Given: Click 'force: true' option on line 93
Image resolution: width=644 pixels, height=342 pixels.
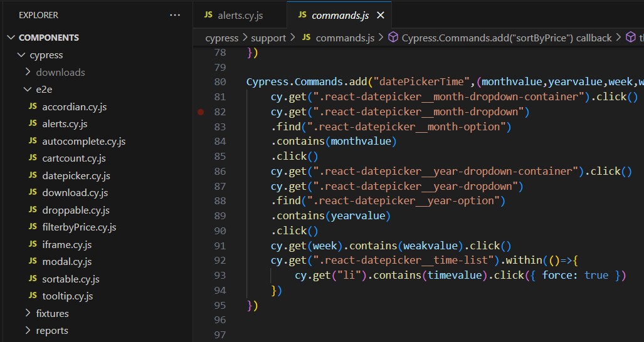Looking at the screenshot, I should [x=575, y=275].
